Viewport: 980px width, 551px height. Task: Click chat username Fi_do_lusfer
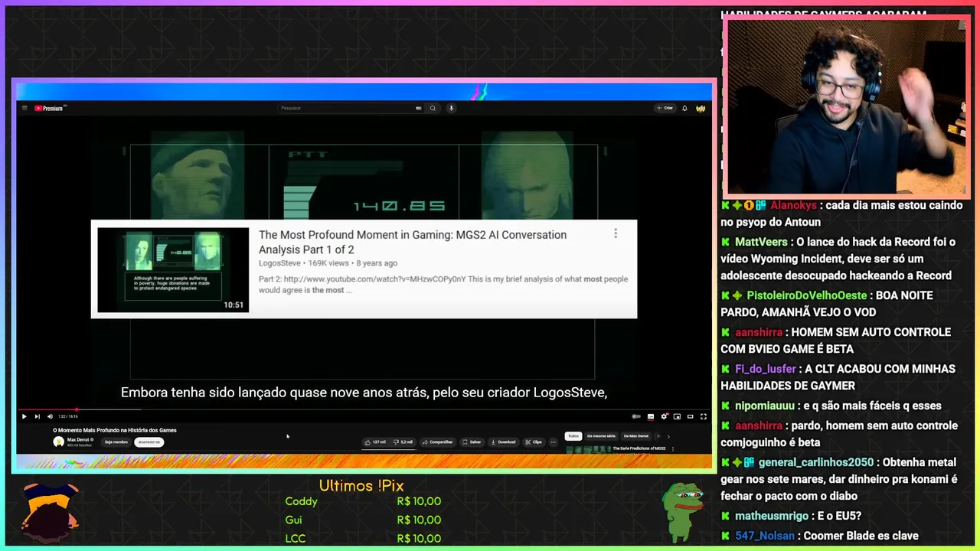point(766,369)
